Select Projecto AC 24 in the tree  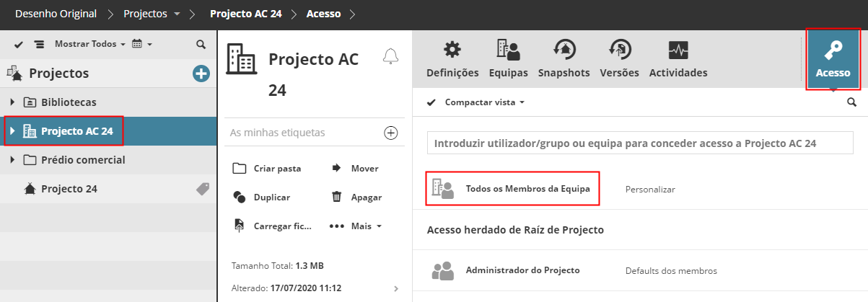(76, 131)
